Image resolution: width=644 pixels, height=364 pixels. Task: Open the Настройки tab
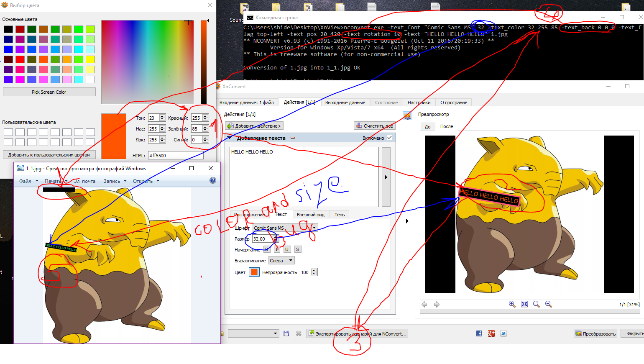point(419,103)
